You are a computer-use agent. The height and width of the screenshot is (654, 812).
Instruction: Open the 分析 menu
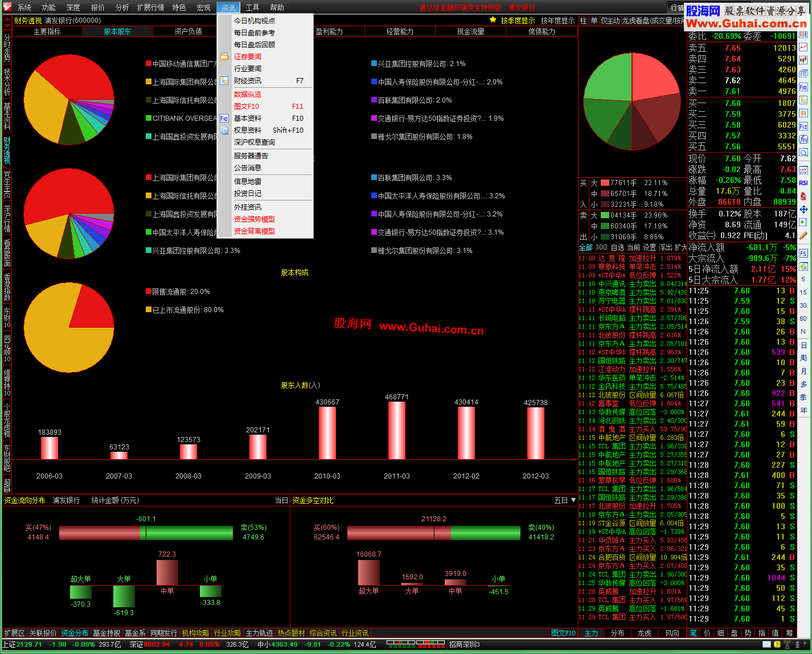(x=122, y=7)
